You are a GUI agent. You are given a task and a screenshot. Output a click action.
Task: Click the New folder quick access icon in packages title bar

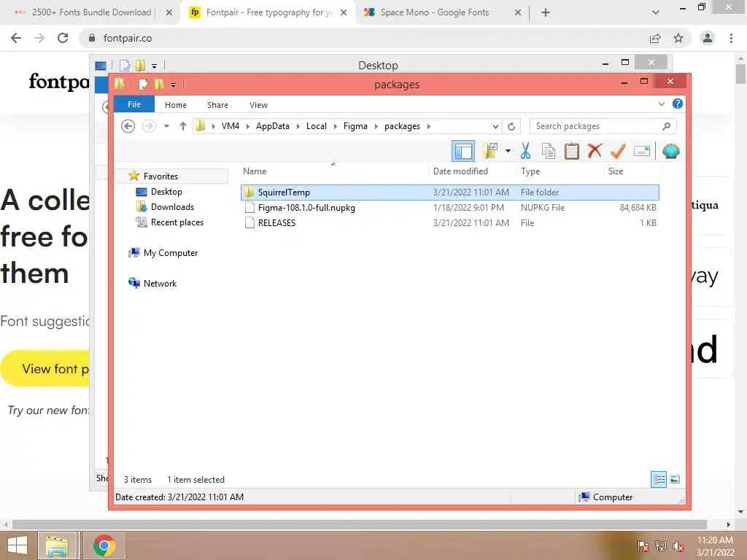pos(159,85)
